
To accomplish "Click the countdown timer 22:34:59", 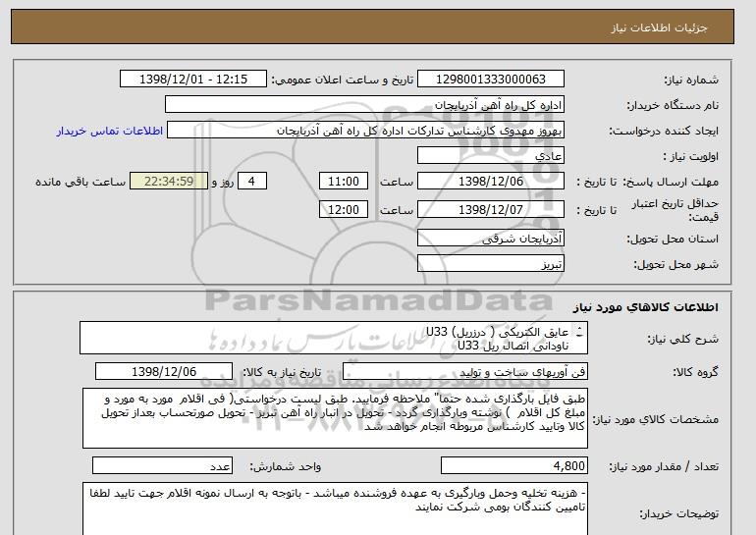I will coord(169,182).
